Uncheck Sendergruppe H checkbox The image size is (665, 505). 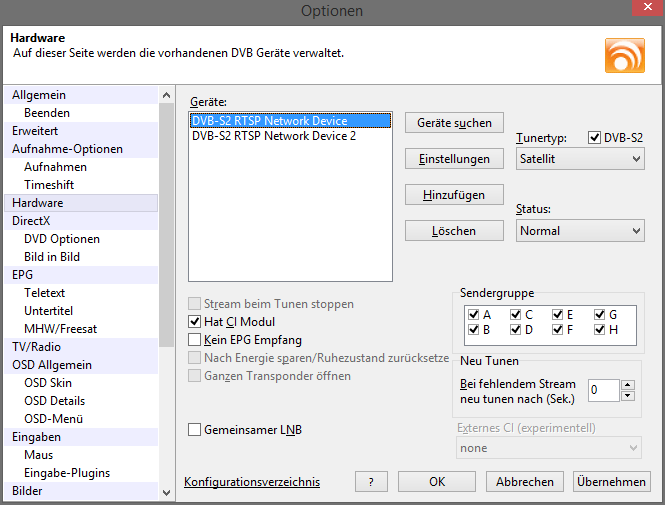[600, 329]
